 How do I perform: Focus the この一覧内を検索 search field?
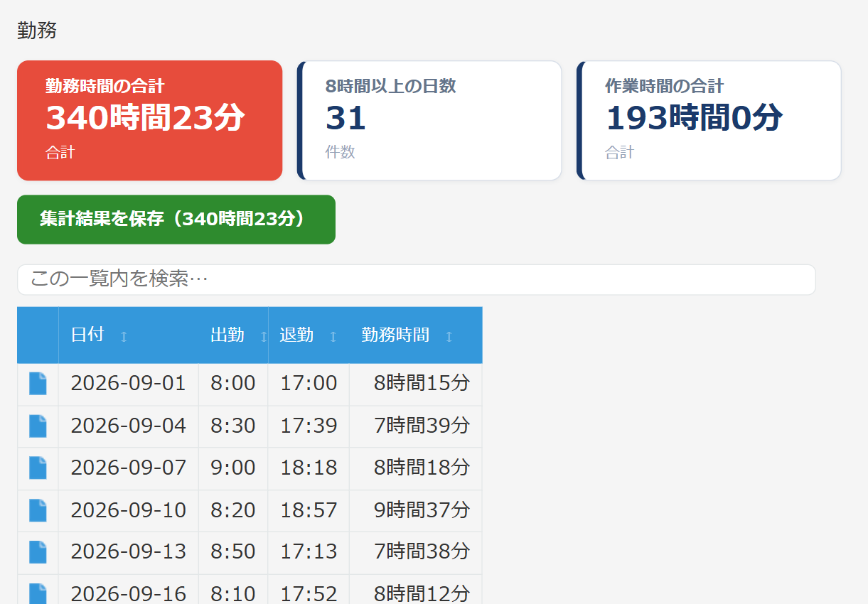pyautogui.click(x=417, y=280)
